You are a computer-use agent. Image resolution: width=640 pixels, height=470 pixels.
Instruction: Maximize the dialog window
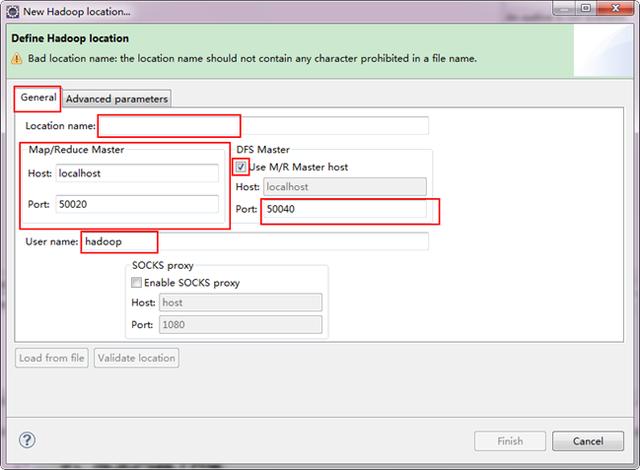(x=586, y=8)
